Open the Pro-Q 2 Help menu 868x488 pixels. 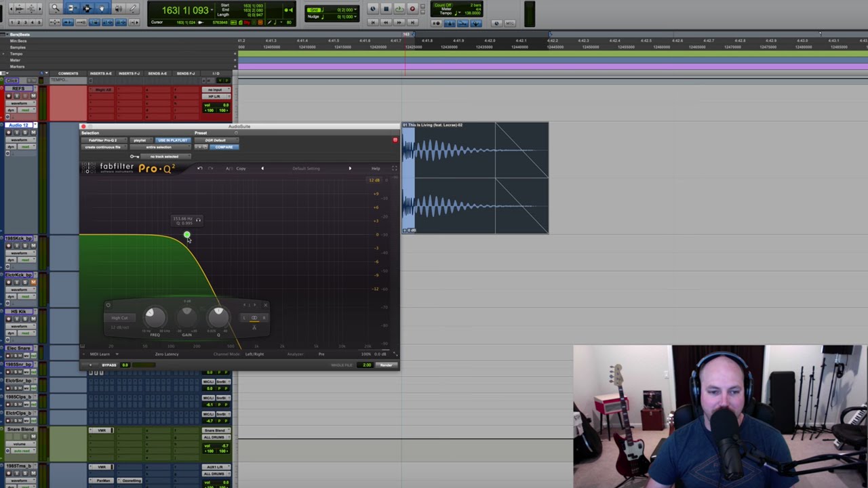[376, 168]
